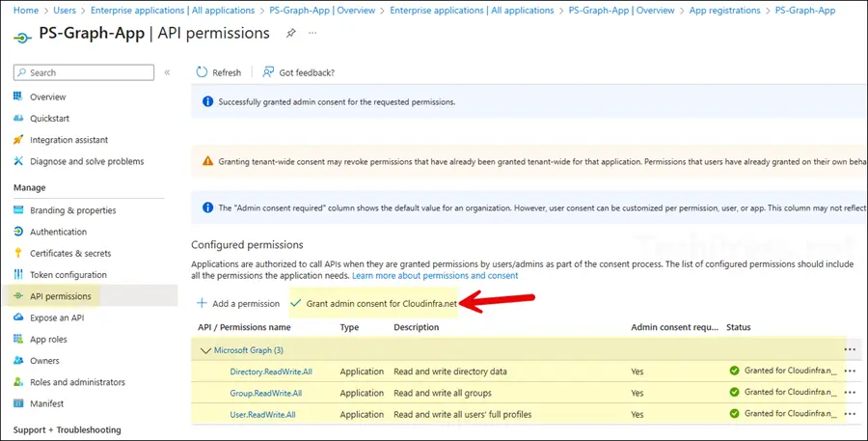Open Learn more about permissions and consent link

[435, 276]
